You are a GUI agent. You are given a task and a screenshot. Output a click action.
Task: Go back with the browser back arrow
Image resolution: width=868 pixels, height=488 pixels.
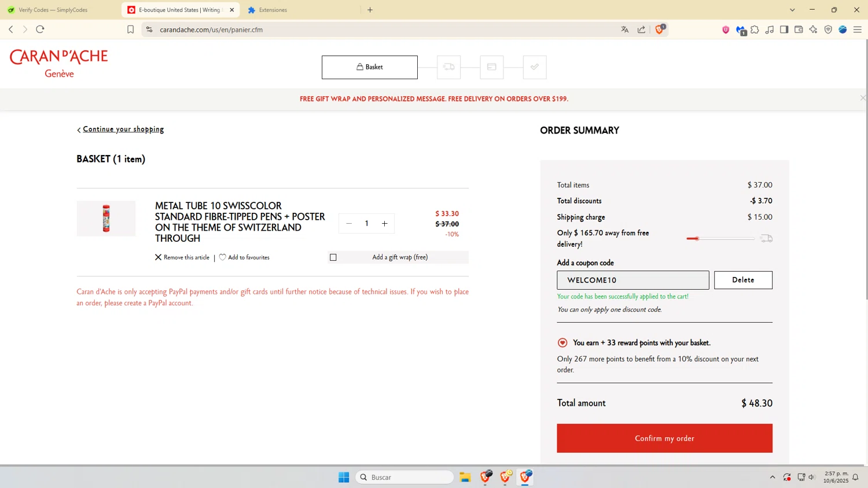[10, 29]
